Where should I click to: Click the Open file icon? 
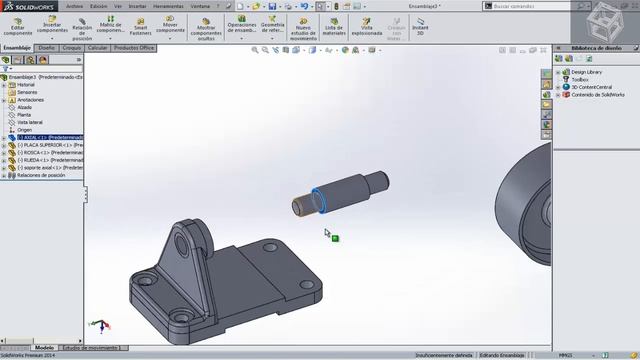[x=256, y=6]
